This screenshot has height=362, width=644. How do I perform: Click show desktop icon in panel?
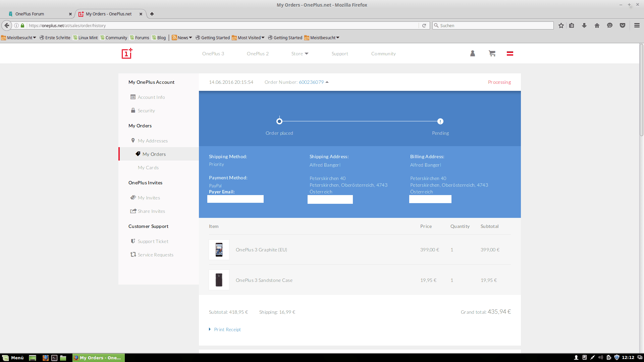tap(33, 358)
